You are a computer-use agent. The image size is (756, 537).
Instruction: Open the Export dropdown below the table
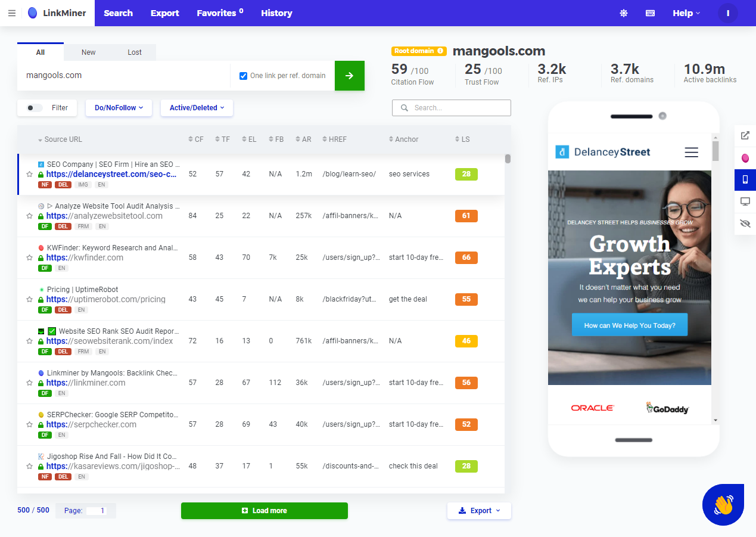[x=479, y=511]
